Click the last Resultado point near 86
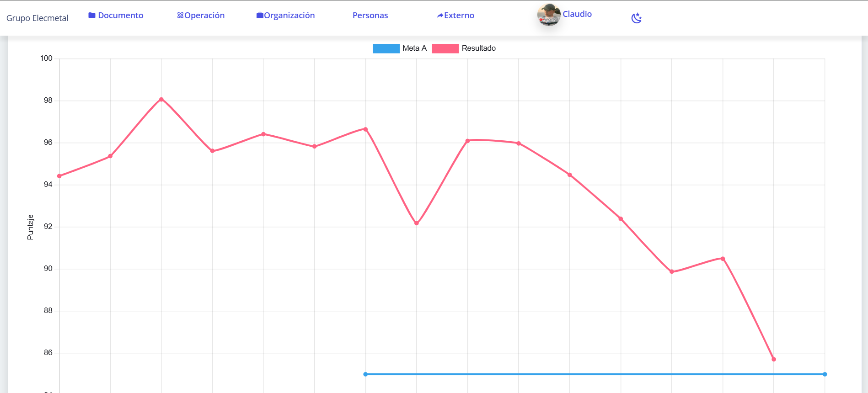This screenshot has height=393, width=868. tap(774, 359)
